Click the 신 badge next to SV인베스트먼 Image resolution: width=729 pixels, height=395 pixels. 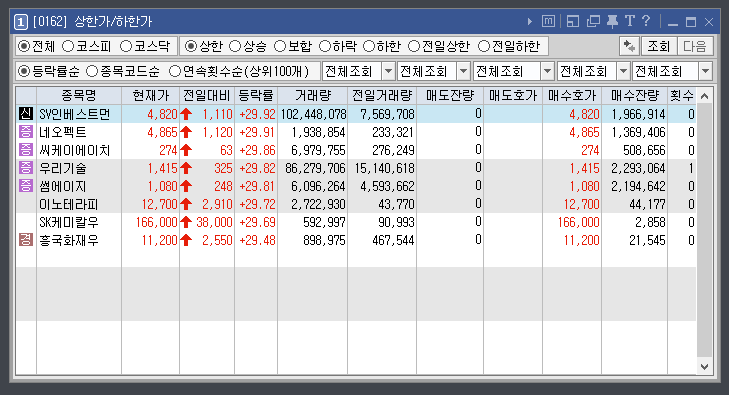[x=26, y=114]
